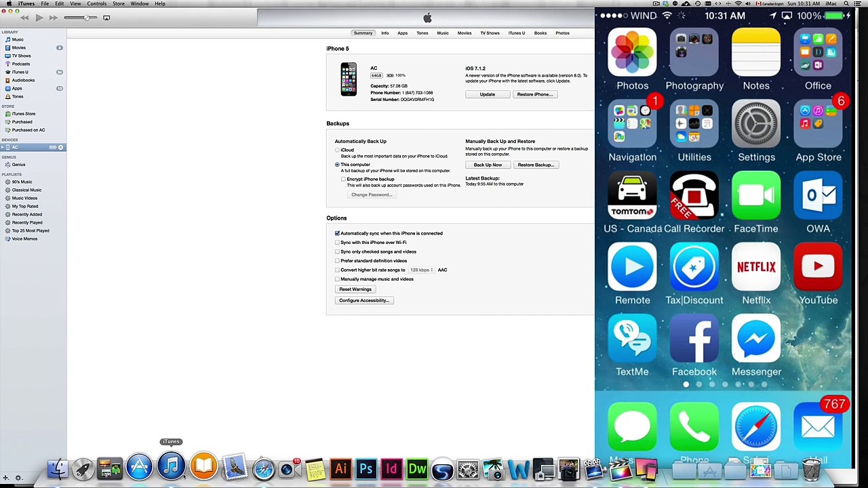Switch to the Tones tab
Image resolution: width=868 pixels, height=488 pixels.
tap(422, 33)
